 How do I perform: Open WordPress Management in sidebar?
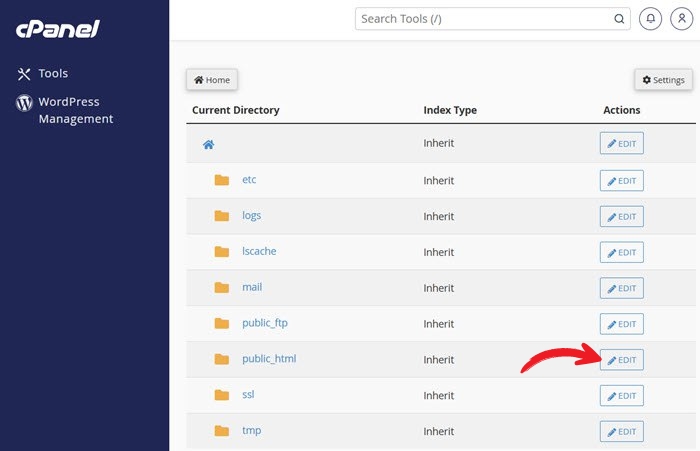[75, 110]
